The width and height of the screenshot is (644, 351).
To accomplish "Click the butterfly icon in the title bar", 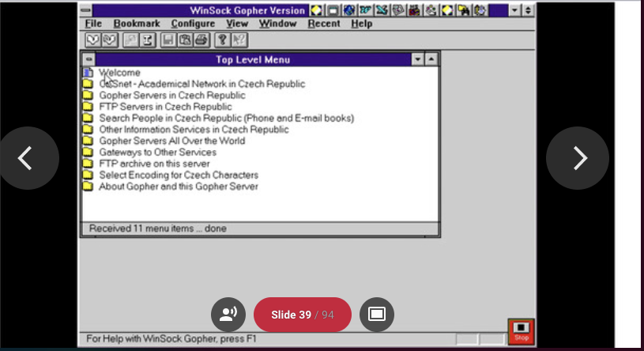I will (366, 10).
